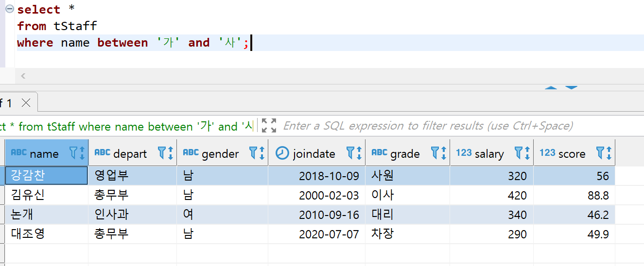Select the cell 강감찬

pyautogui.click(x=47, y=176)
